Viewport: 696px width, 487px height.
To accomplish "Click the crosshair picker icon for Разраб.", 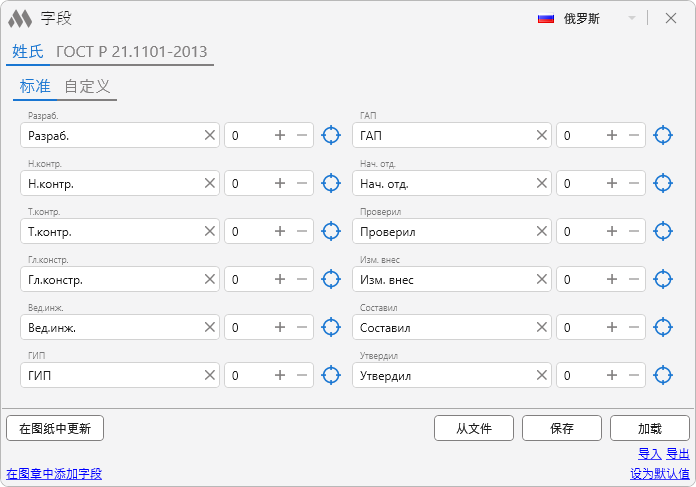I will 331,135.
